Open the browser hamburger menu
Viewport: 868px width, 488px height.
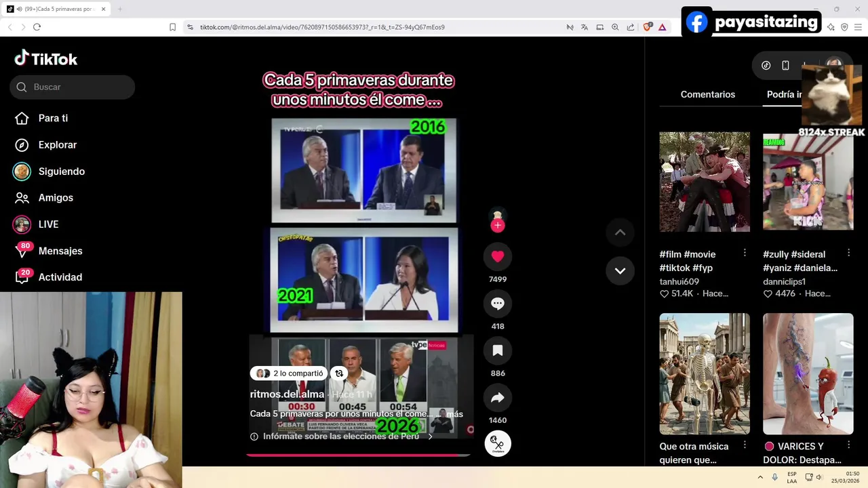858,27
